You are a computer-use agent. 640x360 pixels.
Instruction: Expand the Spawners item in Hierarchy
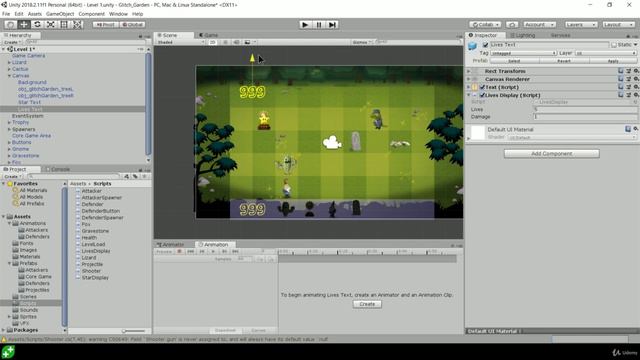click(x=9, y=129)
